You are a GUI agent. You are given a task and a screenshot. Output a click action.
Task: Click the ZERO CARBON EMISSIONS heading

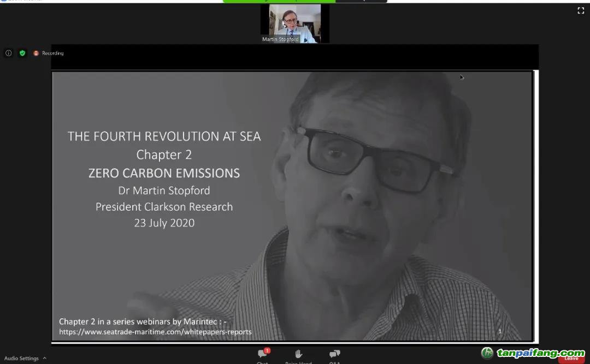coord(164,173)
